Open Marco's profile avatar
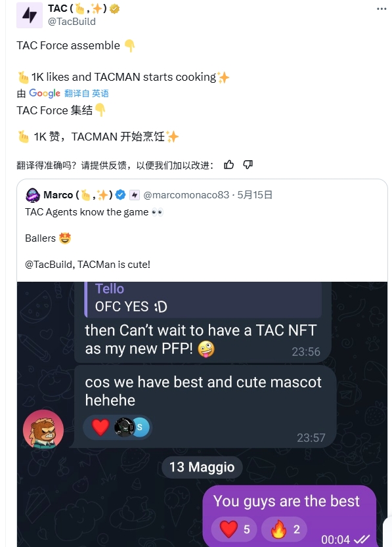 (x=33, y=195)
